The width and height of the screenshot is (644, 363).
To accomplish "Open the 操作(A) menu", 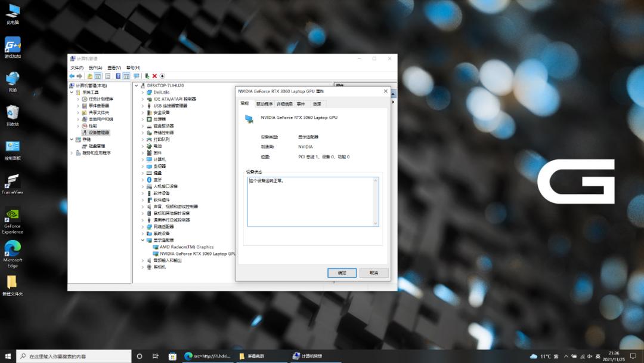I will 95,67.
